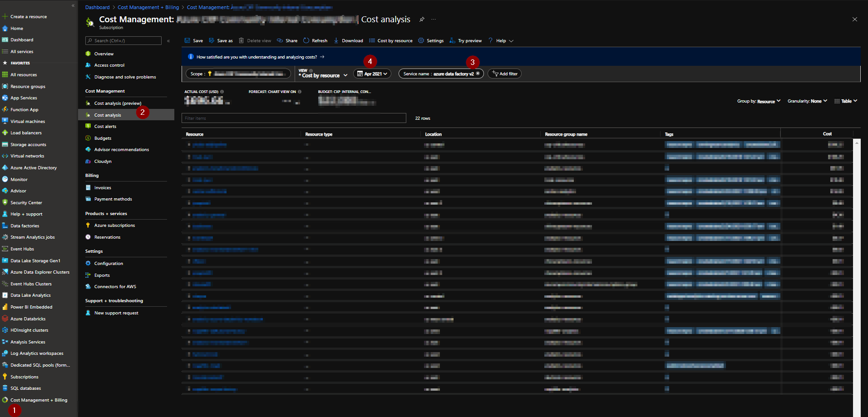Open Virtual machines in the sidebar

pos(27,122)
